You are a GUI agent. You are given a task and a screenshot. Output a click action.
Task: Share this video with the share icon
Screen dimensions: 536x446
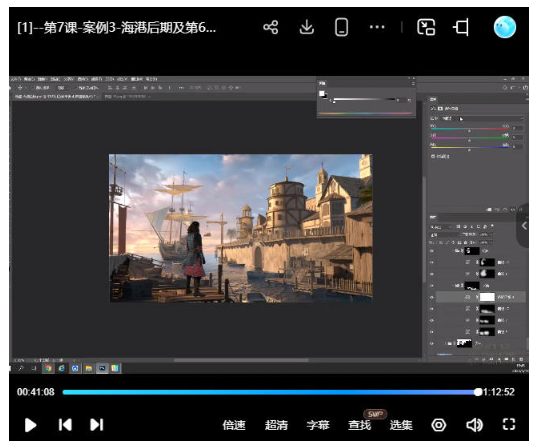(x=270, y=27)
